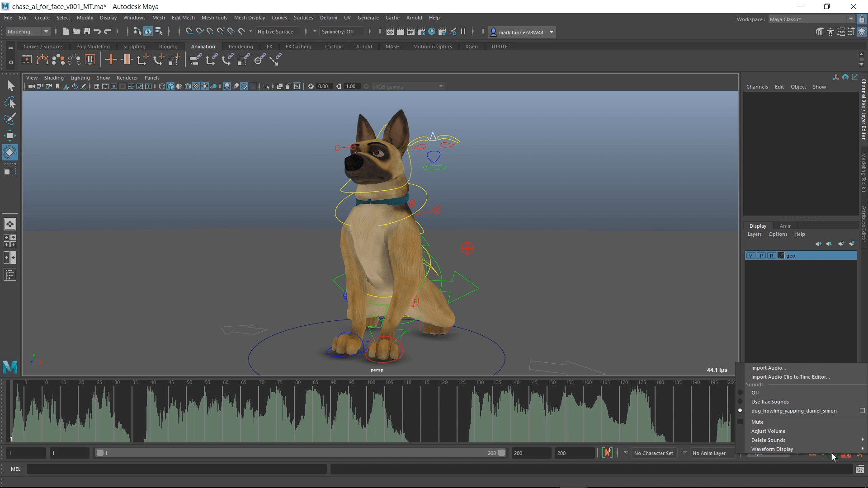Click the Ghost shelf icon
The height and width of the screenshot is (488, 868).
(58, 60)
